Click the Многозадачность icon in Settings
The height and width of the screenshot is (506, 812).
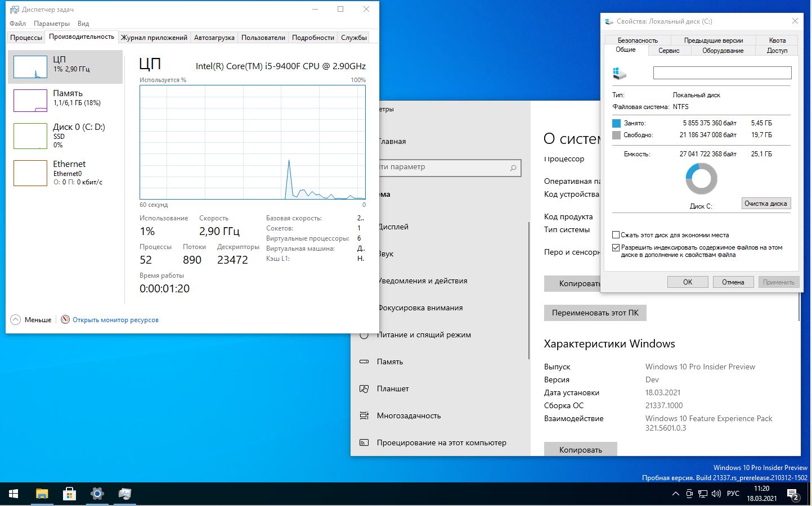pyautogui.click(x=364, y=415)
